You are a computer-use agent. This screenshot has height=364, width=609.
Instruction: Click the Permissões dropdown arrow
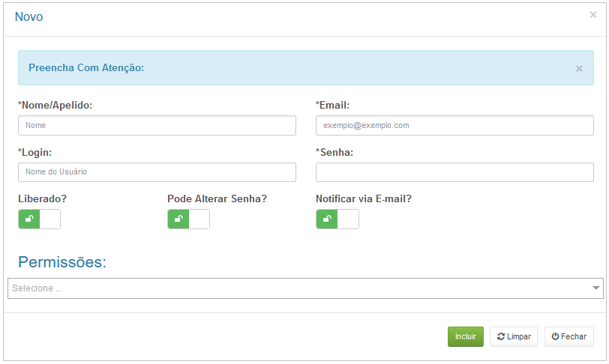coord(595,288)
